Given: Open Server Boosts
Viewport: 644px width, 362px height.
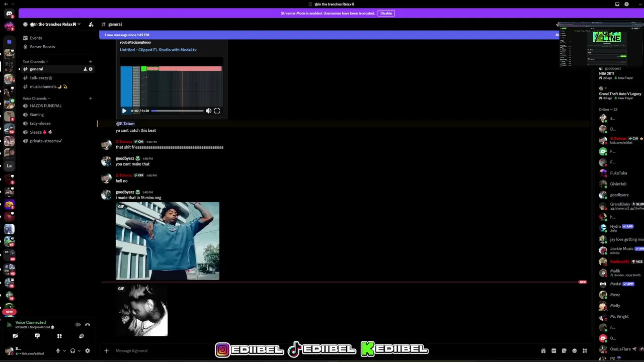Looking at the screenshot, I should (42, 47).
